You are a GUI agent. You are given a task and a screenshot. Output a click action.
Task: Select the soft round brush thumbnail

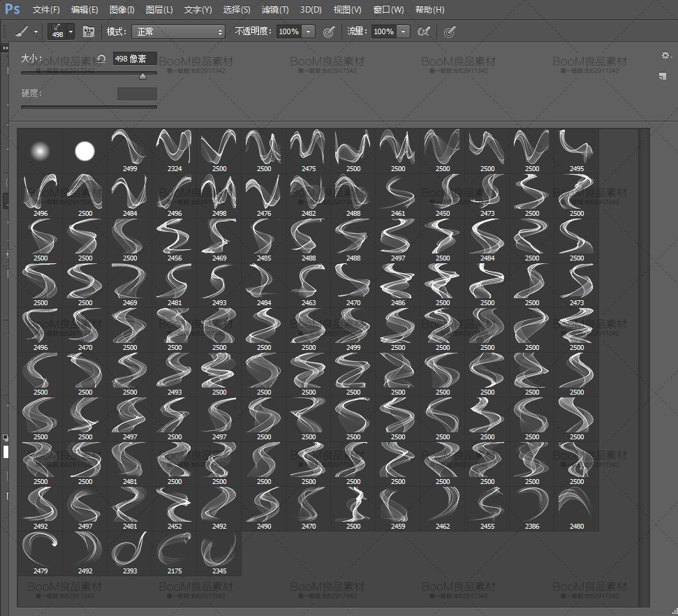[x=40, y=150]
